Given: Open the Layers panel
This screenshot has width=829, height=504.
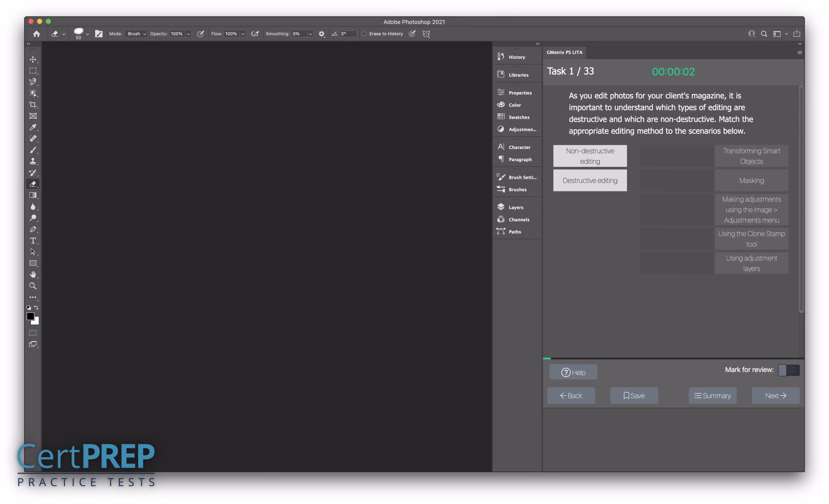Looking at the screenshot, I should (516, 207).
